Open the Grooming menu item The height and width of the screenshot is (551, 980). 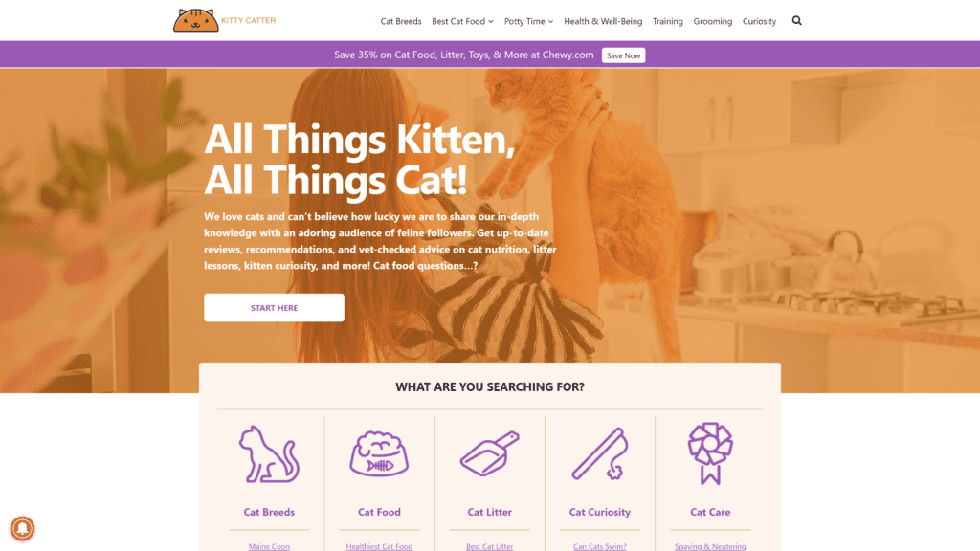pyautogui.click(x=712, y=21)
